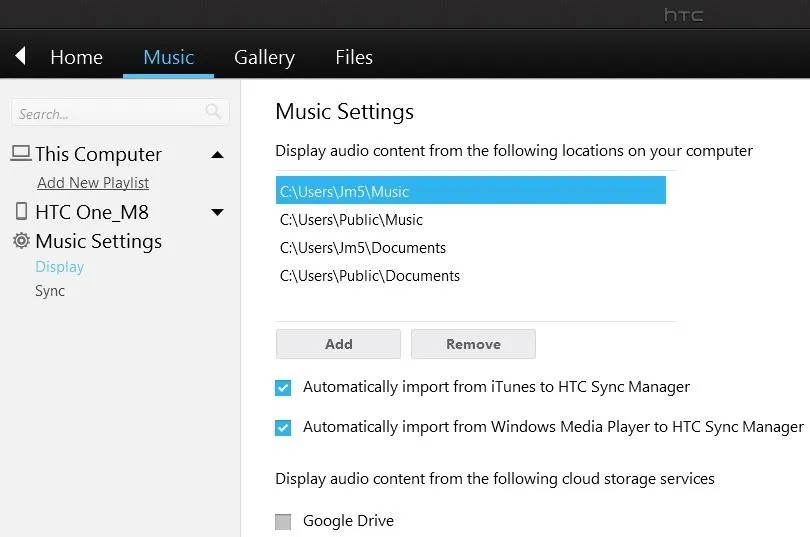Open the Display settings item
Image resolution: width=810 pixels, height=537 pixels.
point(59,267)
